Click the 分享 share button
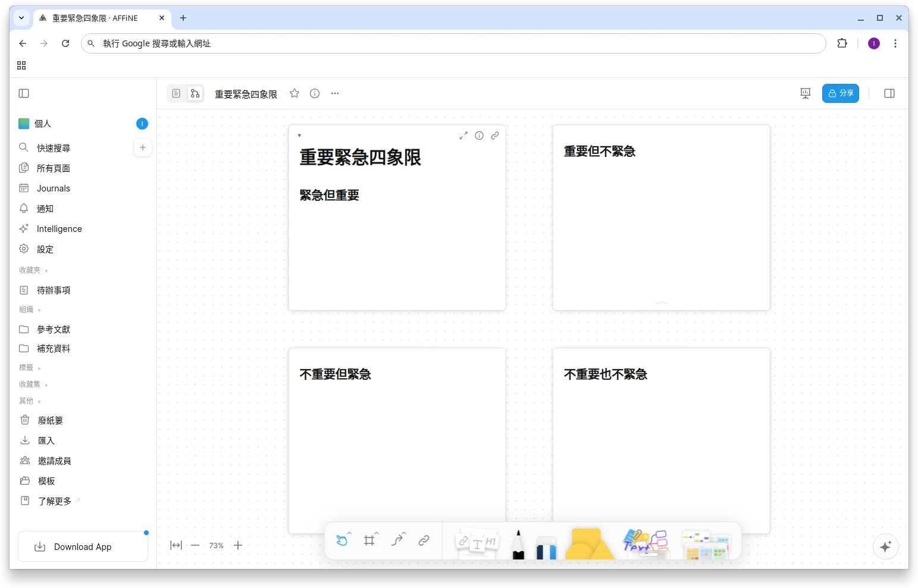 tap(840, 93)
